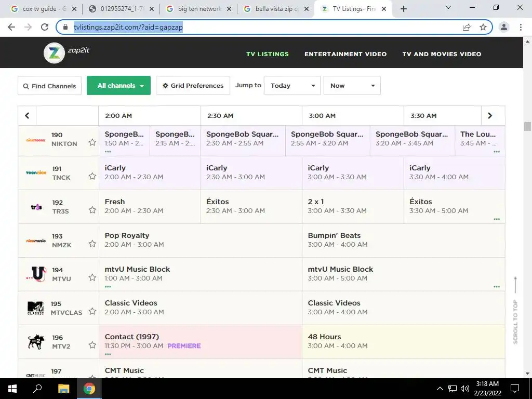Show hidden tray icons
Viewport: 532px width, 399px height.
click(x=440, y=389)
